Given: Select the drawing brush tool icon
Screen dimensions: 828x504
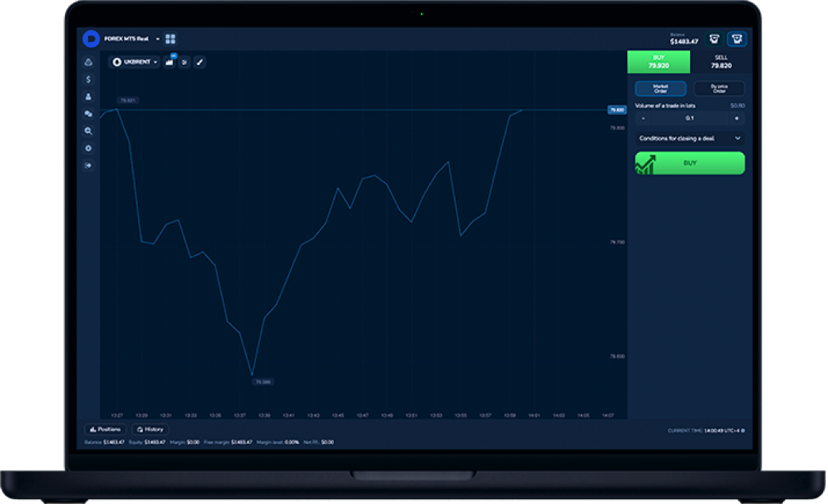Looking at the screenshot, I should tap(199, 62).
